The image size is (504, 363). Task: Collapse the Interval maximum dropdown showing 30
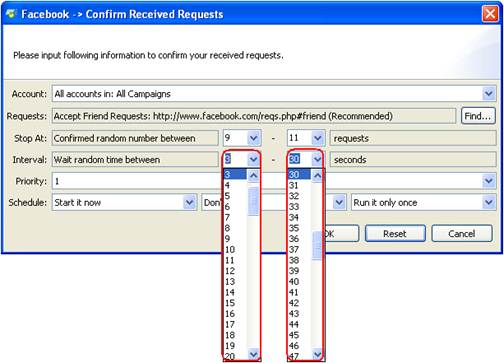click(x=317, y=159)
